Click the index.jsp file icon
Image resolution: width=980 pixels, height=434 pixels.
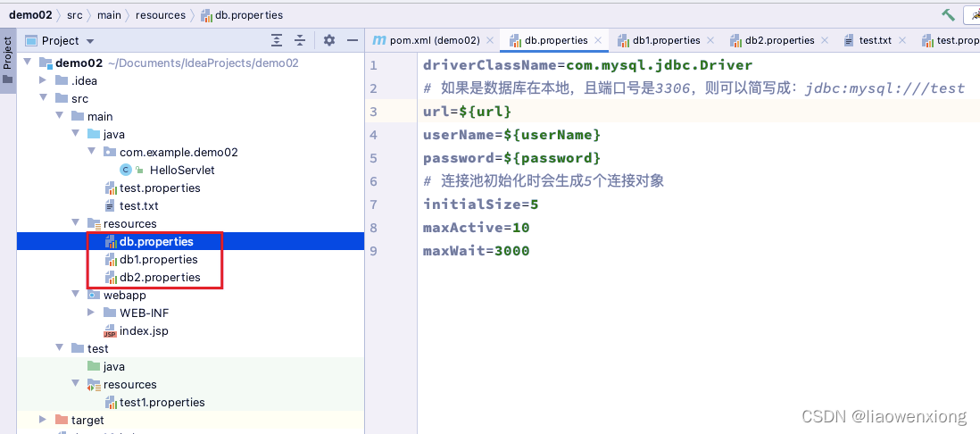click(x=110, y=330)
